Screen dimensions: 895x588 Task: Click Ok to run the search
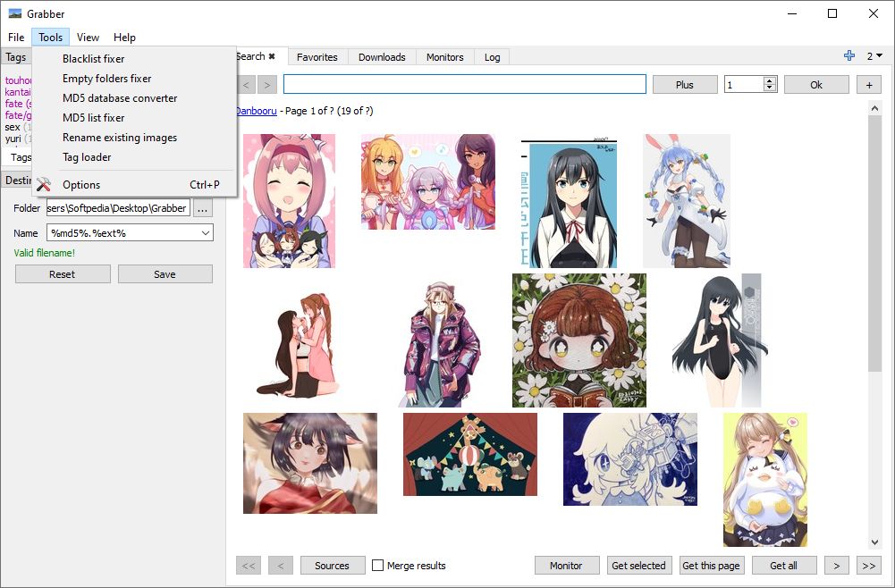pos(816,84)
